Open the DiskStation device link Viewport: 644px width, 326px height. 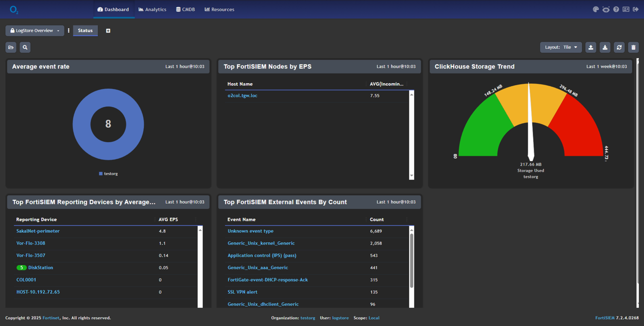coord(41,268)
